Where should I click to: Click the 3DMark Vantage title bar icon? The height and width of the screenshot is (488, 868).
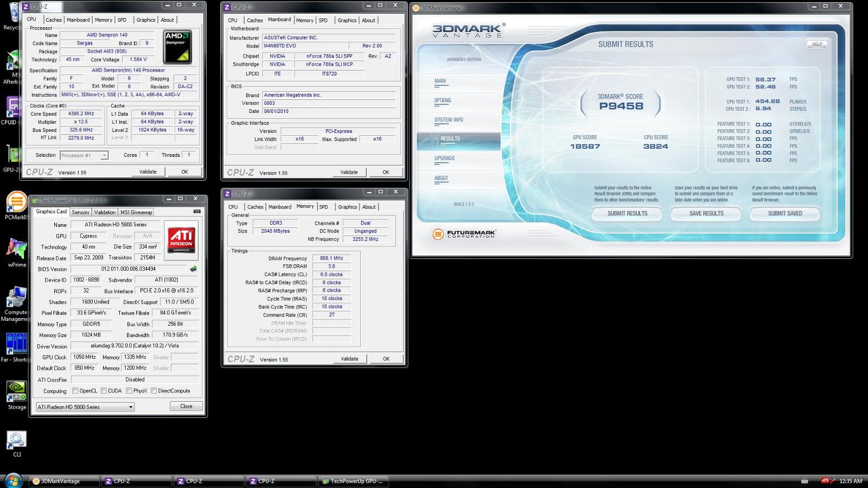(x=416, y=8)
